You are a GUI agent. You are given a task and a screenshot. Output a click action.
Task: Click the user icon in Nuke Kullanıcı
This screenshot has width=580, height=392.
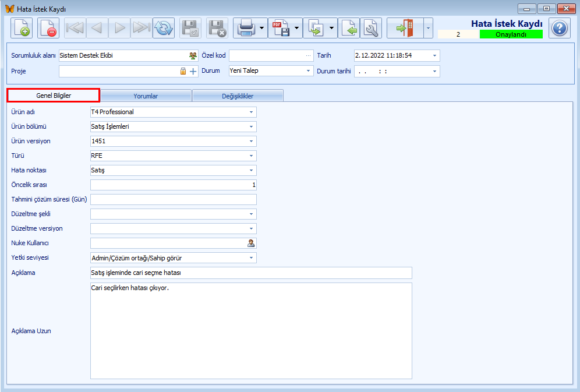(x=251, y=243)
